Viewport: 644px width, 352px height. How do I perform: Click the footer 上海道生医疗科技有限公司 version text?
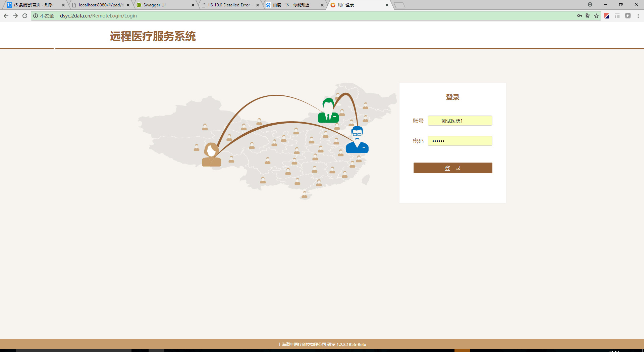coord(322,344)
